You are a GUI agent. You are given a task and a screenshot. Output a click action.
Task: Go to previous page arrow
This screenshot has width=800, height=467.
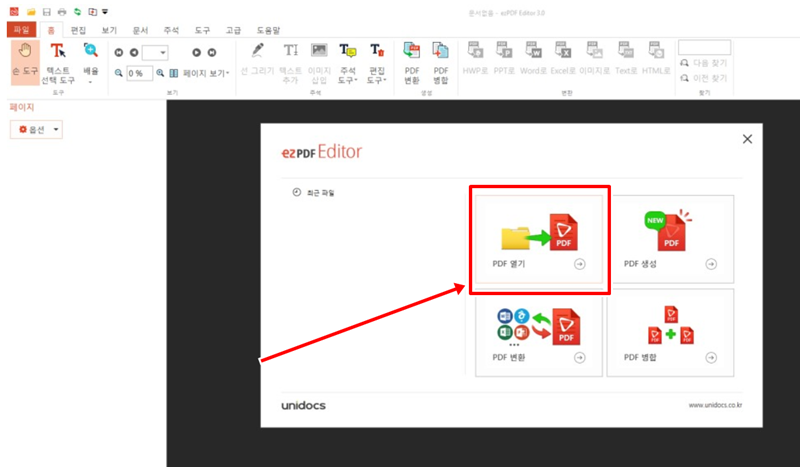click(x=134, y=52)
